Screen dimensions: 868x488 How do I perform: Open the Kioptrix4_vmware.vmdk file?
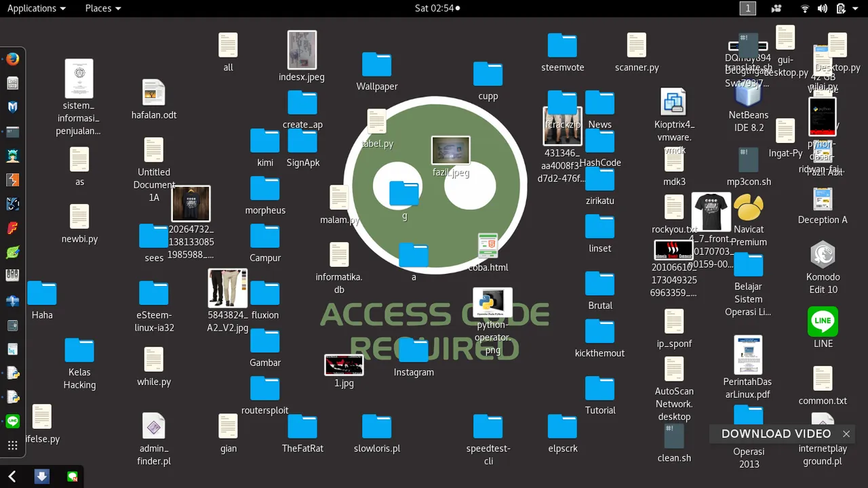(x=674, y=102)
